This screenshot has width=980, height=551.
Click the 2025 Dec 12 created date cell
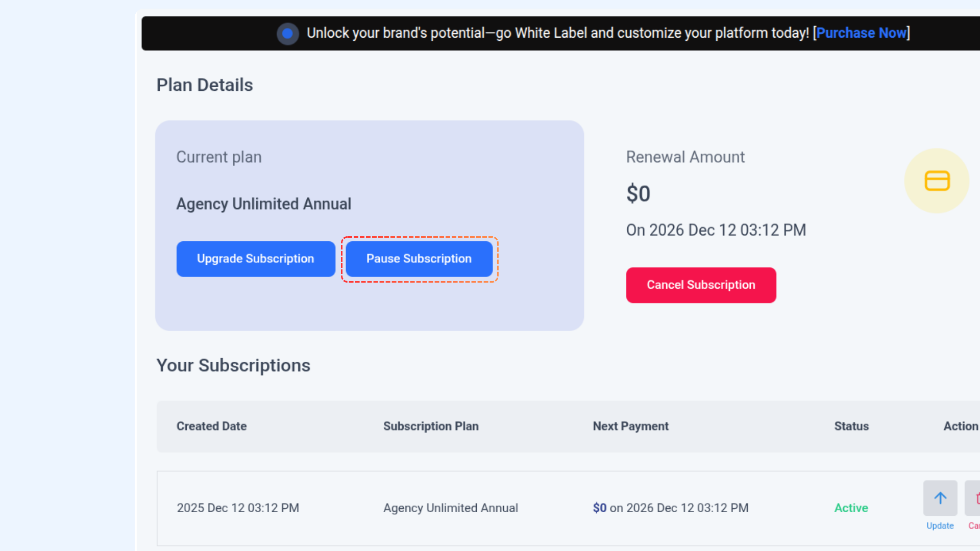238,508
